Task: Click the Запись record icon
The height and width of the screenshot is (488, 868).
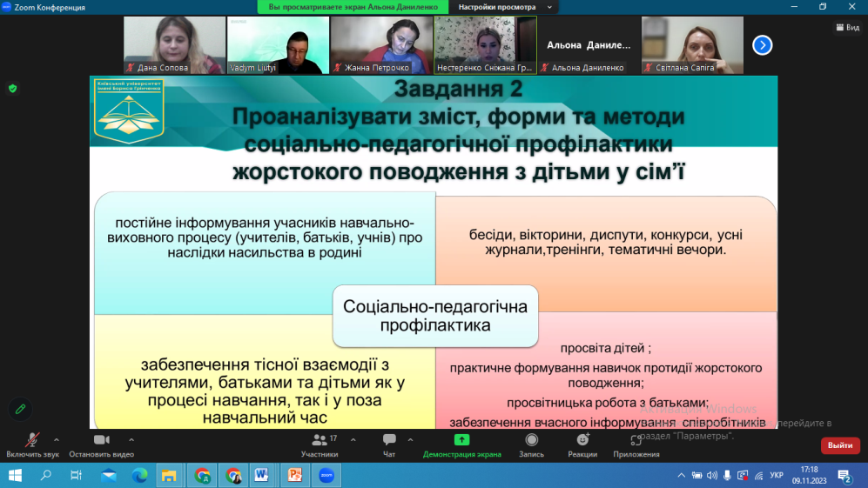Action: point(531,441)
